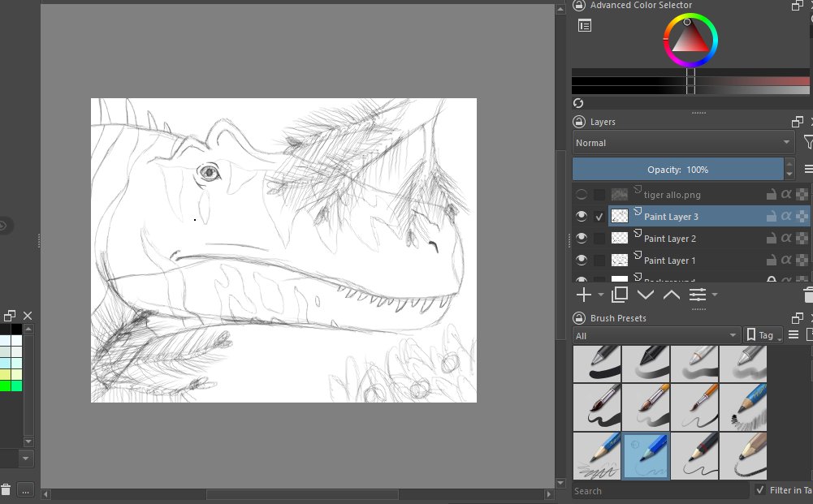Open the All brush tag dropdown
The height and width of the screenshot is (504, 813).
[x=656, y=336]
